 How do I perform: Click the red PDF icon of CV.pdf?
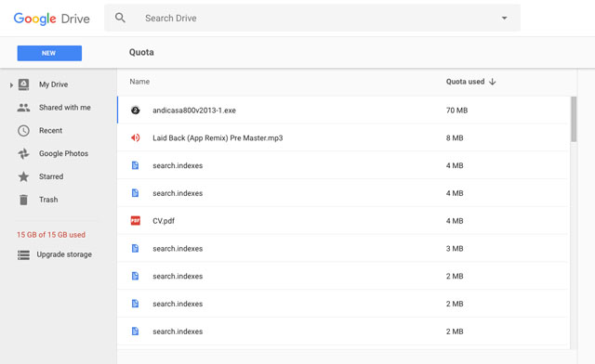136,221
